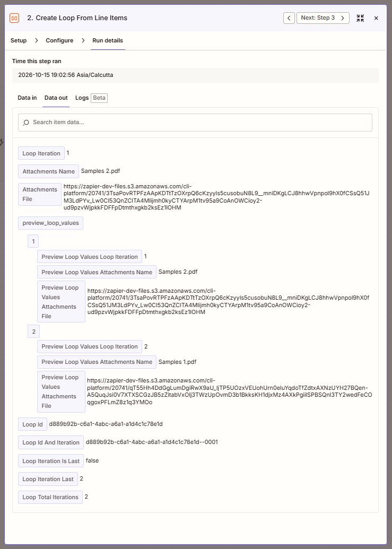Image resolution: width=392 pixels, height=549 pixels.
Task: Select the Run details tab
Action: (x=108, y=40)
